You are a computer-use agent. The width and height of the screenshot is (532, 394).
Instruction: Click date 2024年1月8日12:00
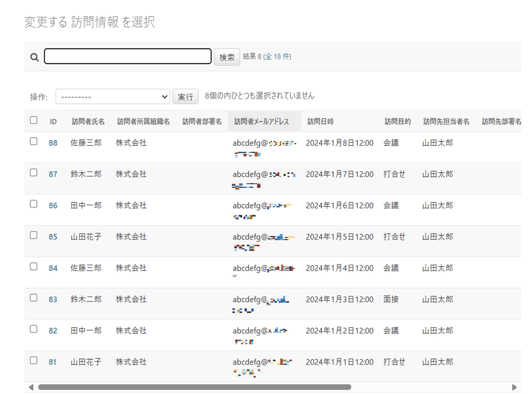tap(340, 143)
